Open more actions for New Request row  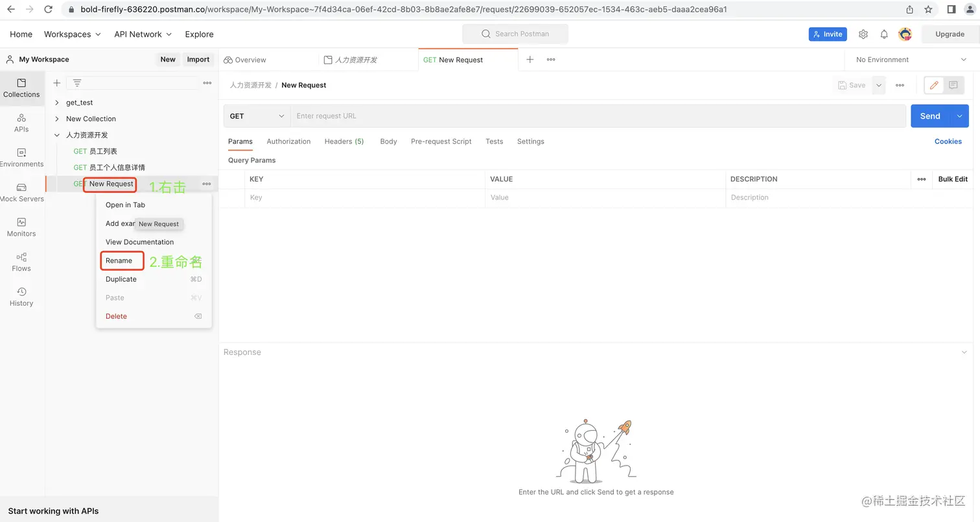coord(207,184)
